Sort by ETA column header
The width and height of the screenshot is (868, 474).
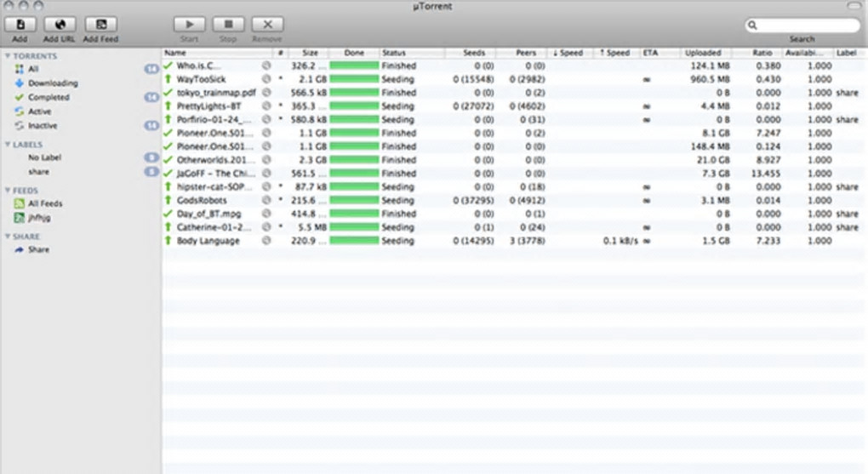point(660,53)
